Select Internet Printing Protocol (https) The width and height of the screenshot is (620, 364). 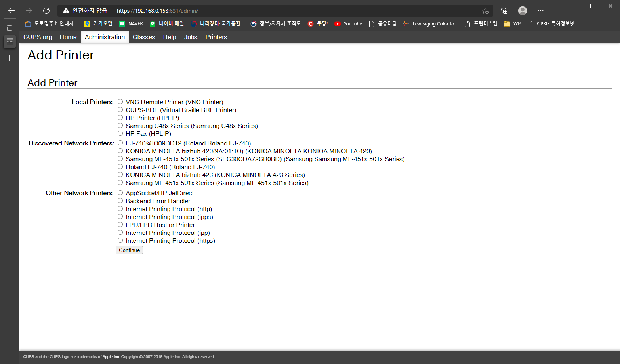point(120,240)
